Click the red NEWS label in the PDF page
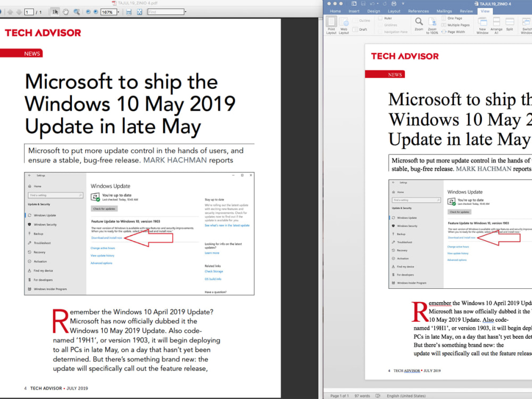The height and width of the screenshot is (399, 532). 21,53
